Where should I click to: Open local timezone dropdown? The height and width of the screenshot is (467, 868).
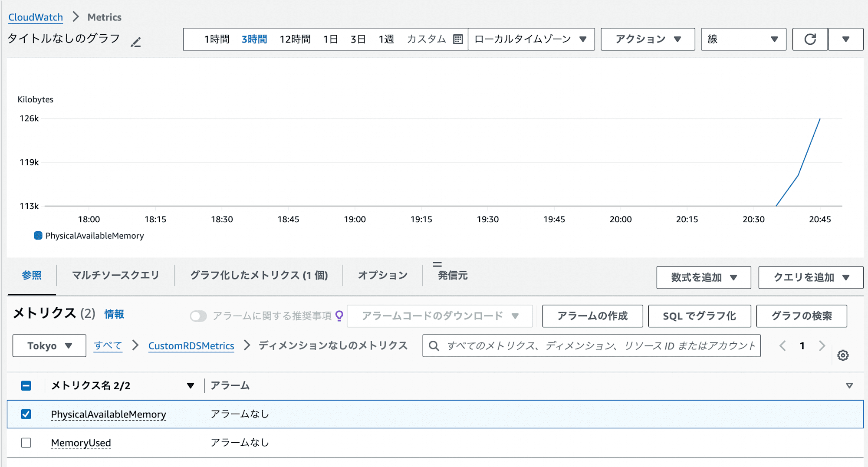point(531,39)
